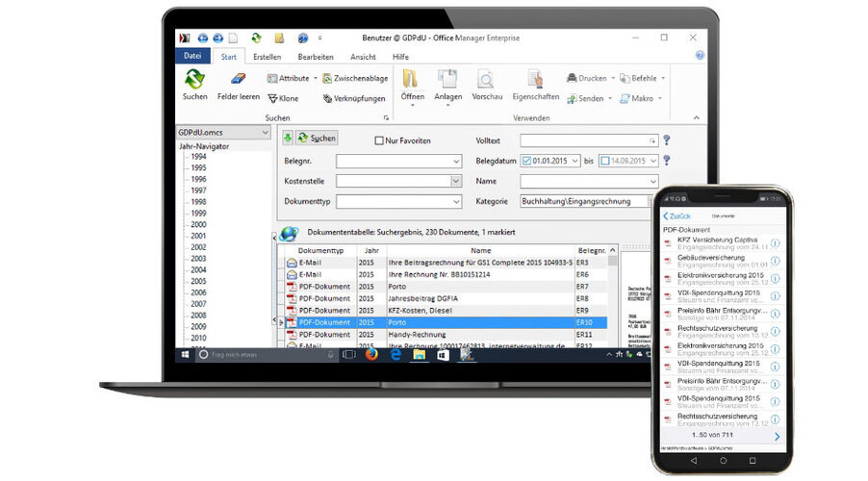Viewport: 868px width, 481px height.
Task: Switch to the Bearbeiten ribbon tab
Action: tap(316, 57)
